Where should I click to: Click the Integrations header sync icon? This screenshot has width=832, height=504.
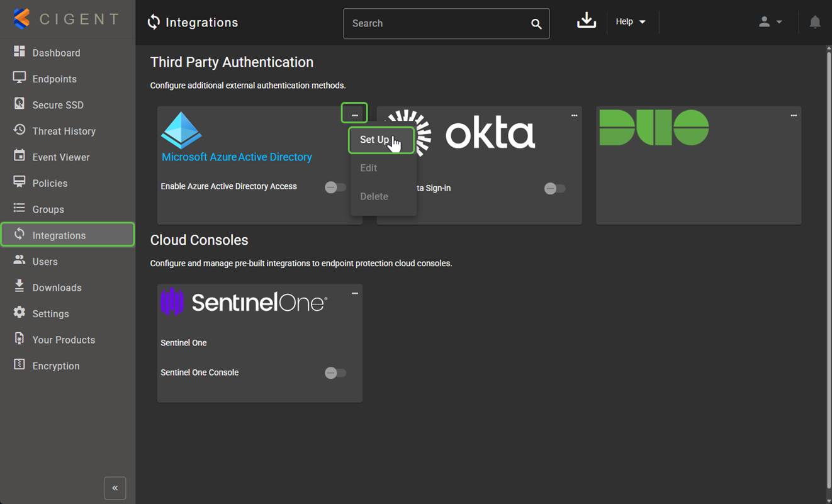154,23
